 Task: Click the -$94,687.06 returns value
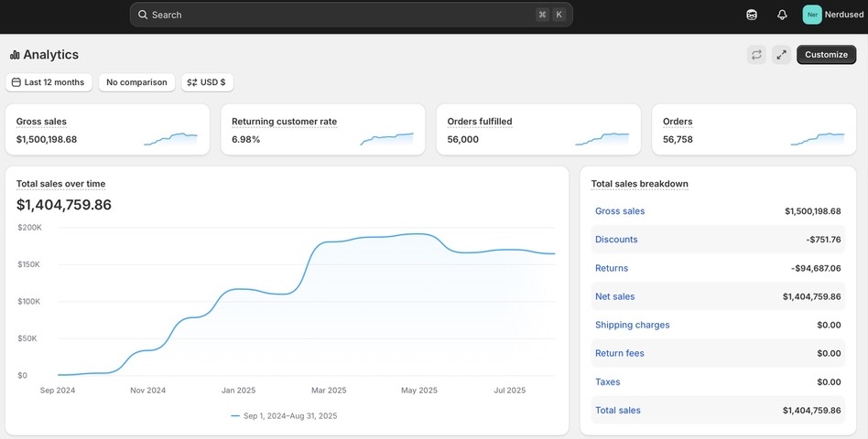816,268
